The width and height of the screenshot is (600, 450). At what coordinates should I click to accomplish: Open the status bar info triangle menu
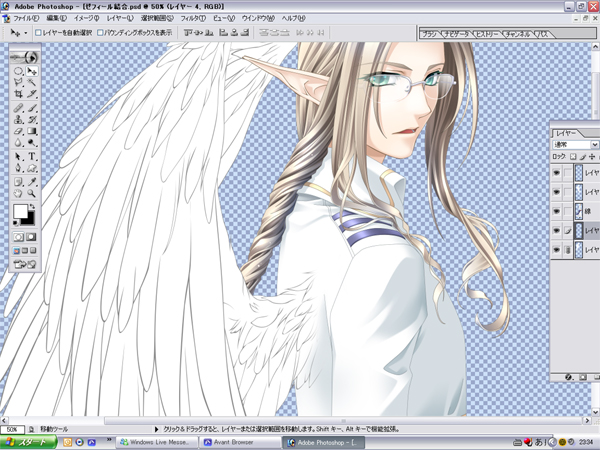pyautogui.click(x=157, y=429)
